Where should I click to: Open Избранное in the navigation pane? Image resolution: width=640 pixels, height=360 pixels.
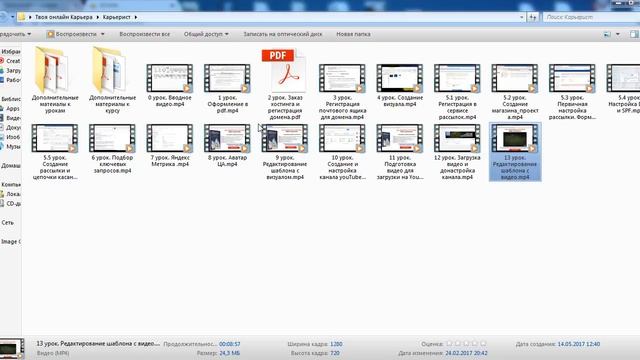pos(11,52)
